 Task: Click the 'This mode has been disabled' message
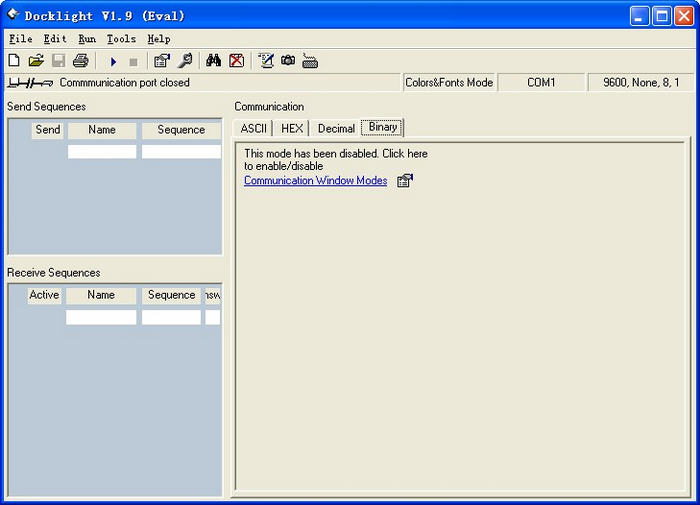click(x=336, y=159)
